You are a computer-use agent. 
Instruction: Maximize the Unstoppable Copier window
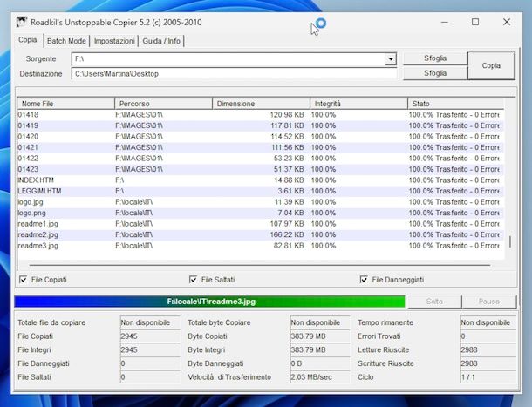[475, 22]
